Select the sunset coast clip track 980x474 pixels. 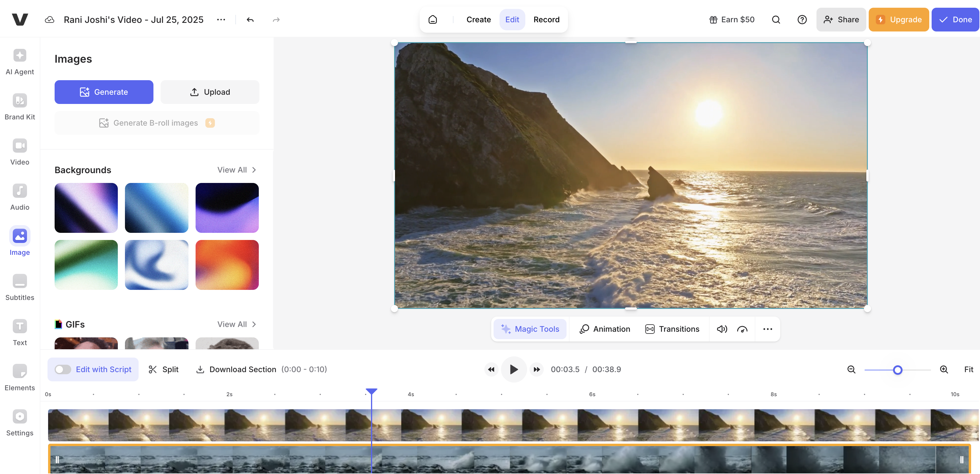click(513, 425)
